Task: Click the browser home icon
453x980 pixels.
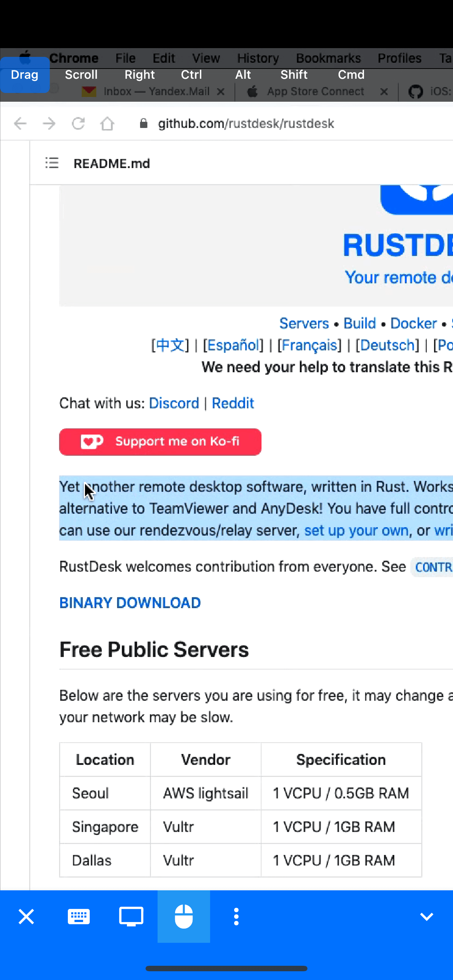Action: (x=107, y=124)
